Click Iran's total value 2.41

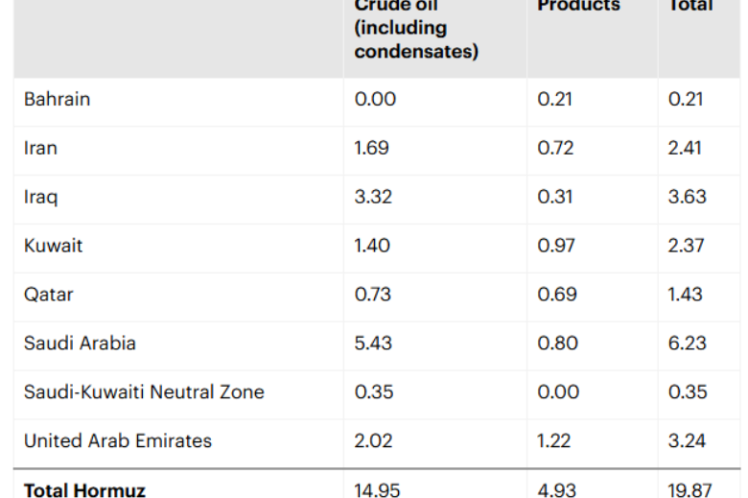click(686, 148)
